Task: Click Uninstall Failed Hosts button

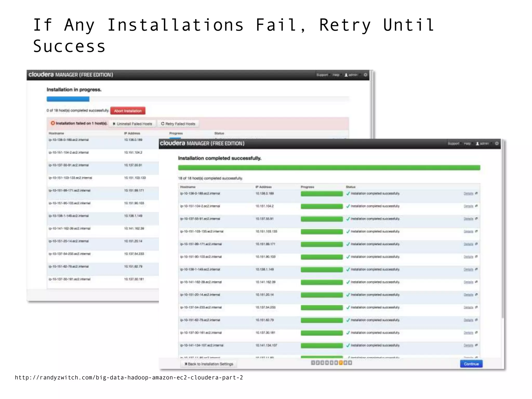Action: (x=132, y=124)
